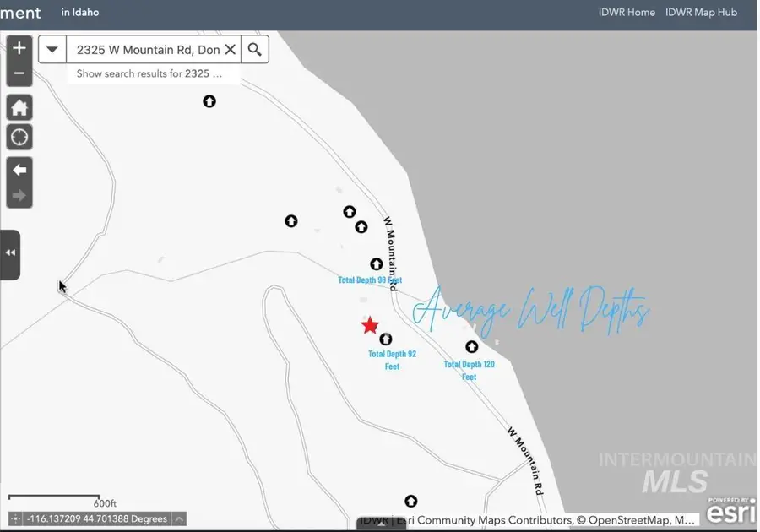Screen dimensions: 760x532
Task: Toggle coordinate capture crosshair button
Action: (x=16, y=519)
